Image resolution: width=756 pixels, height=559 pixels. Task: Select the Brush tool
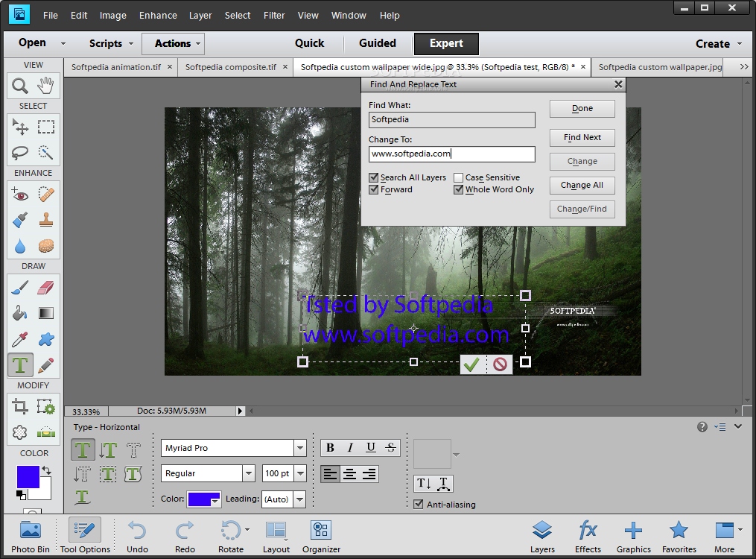20,288
